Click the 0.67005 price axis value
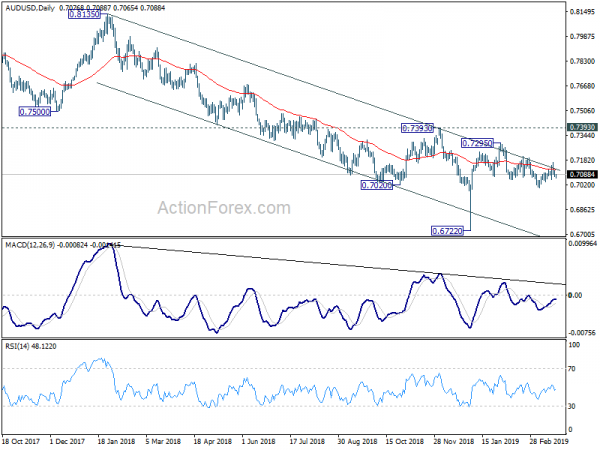600x450 pixels. point(582,234)
